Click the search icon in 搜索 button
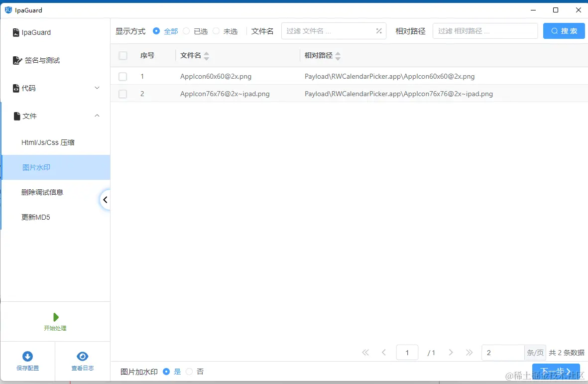Viewport: 588px width, 384px height. (x=554, y=30)
